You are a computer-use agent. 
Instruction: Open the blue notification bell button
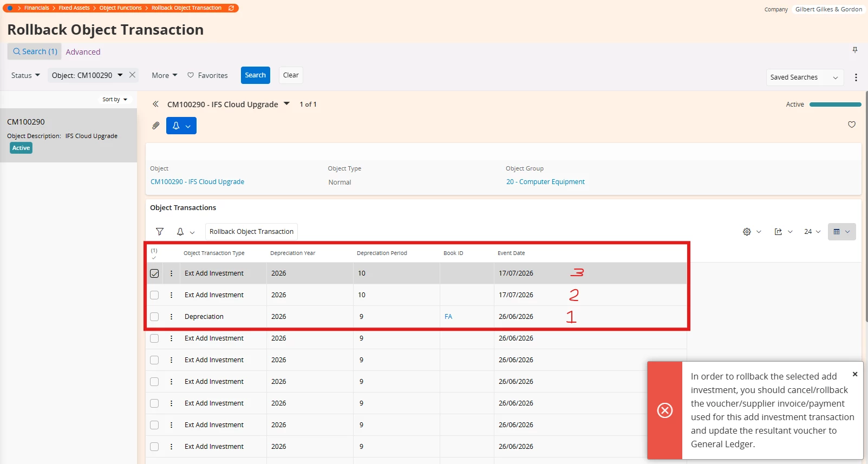181,126
